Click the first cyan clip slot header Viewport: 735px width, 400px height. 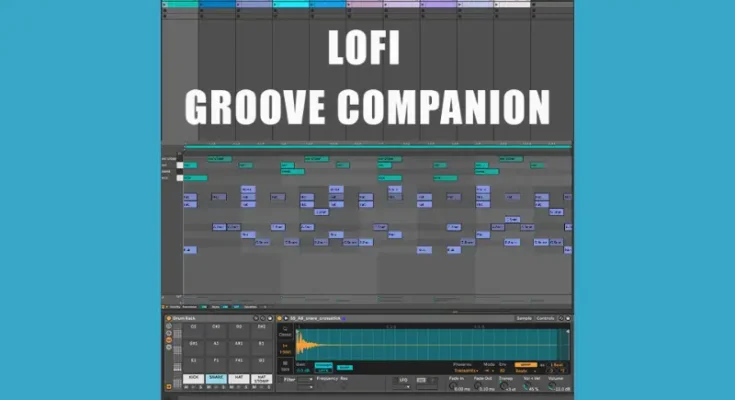click(180, 4)
